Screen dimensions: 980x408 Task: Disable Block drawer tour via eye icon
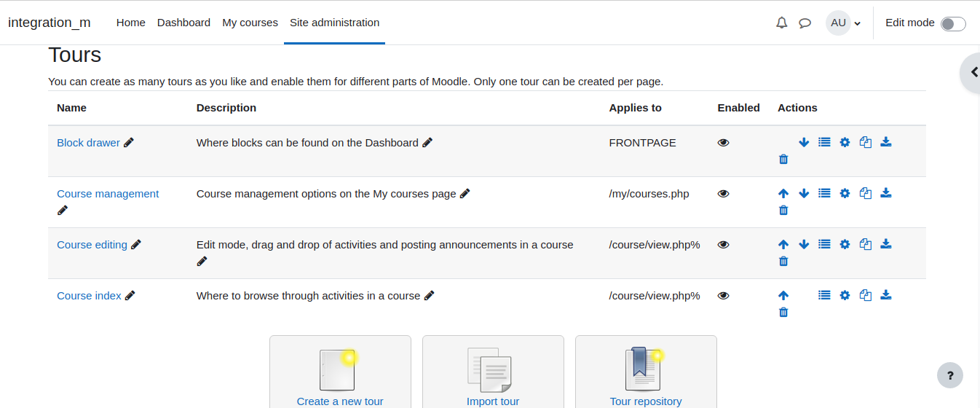[x=723, y=143]
